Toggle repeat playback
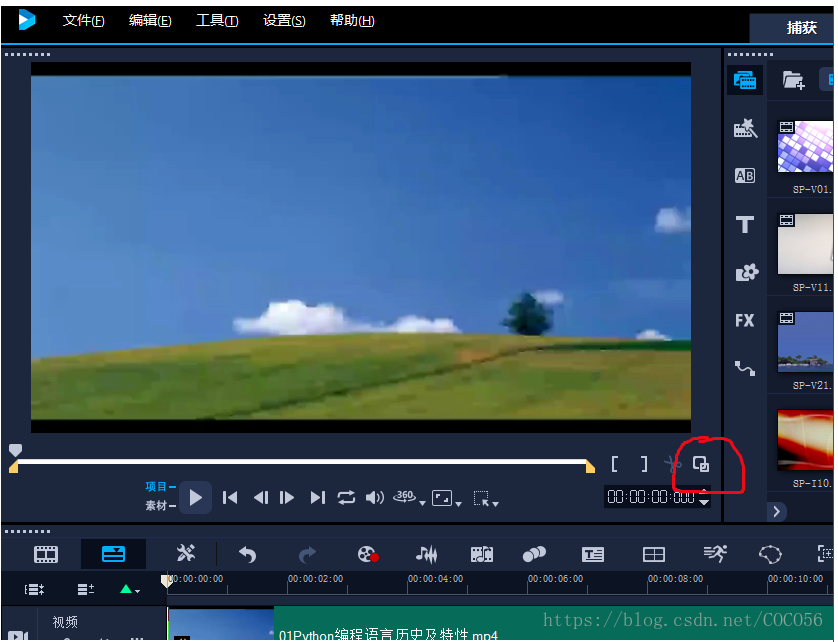The height and width of the screenshot is (642, 838). 346,498
